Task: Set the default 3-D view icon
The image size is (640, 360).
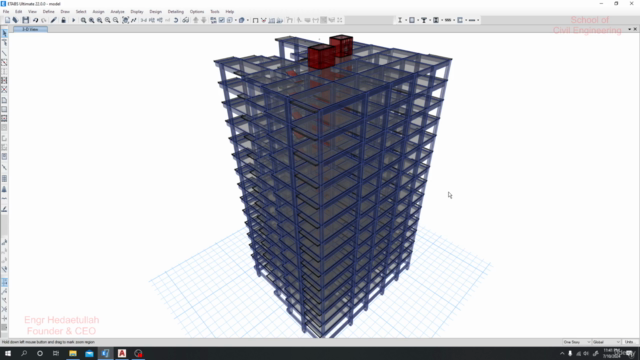Action: [144, 20]
